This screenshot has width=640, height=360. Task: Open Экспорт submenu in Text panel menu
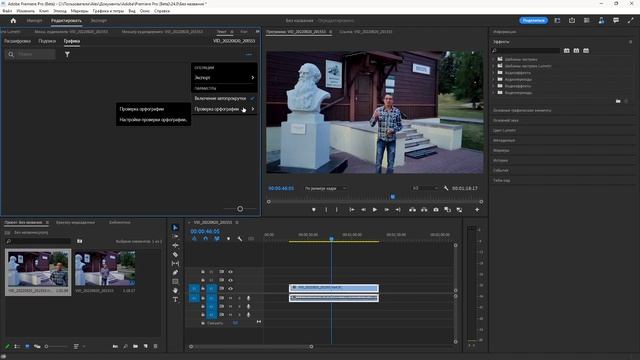224,78
